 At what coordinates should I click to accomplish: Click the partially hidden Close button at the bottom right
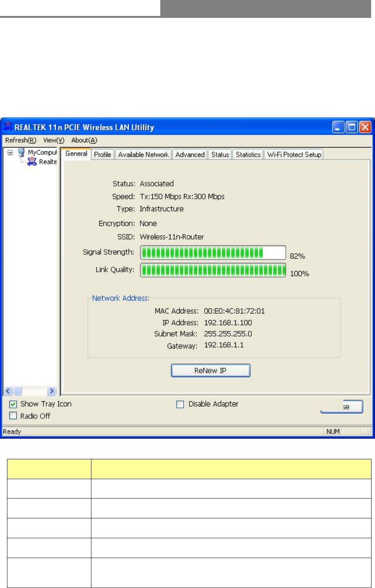click(342, 407)
